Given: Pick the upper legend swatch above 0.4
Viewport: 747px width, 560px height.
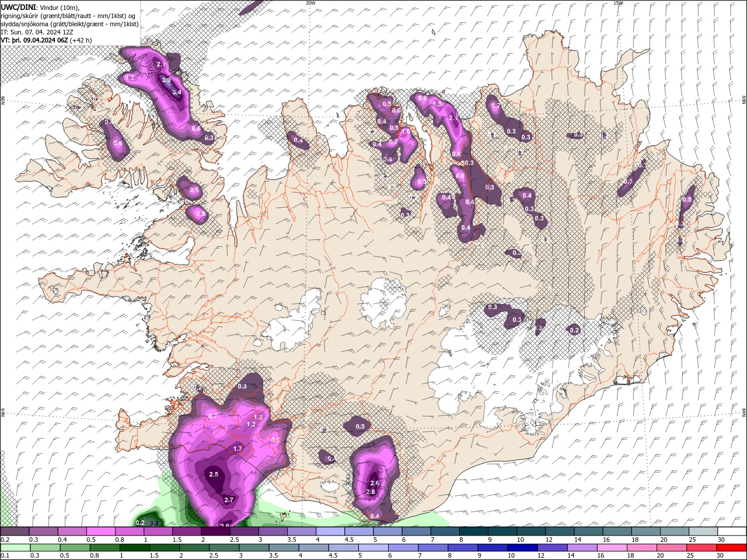Looking at the screenshot, I should [72, 531].
